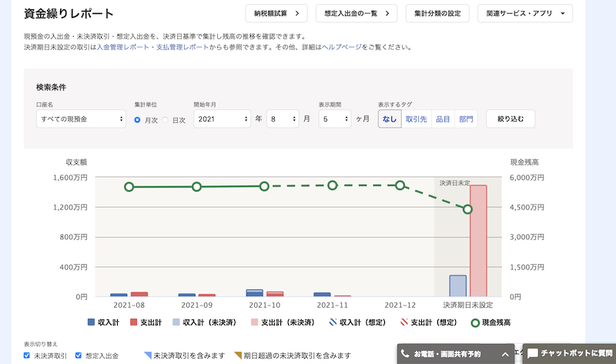616x364 pixels.
Task: Click the 現金残高 legend circle icon
Action: pos(476,323)
